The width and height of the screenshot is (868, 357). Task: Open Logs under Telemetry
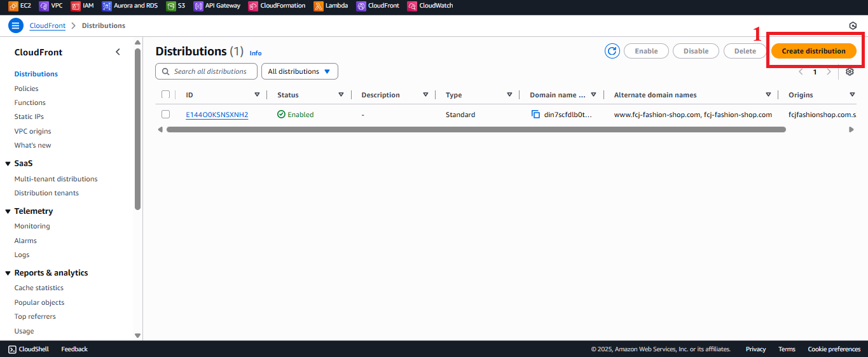click(22, 255)
